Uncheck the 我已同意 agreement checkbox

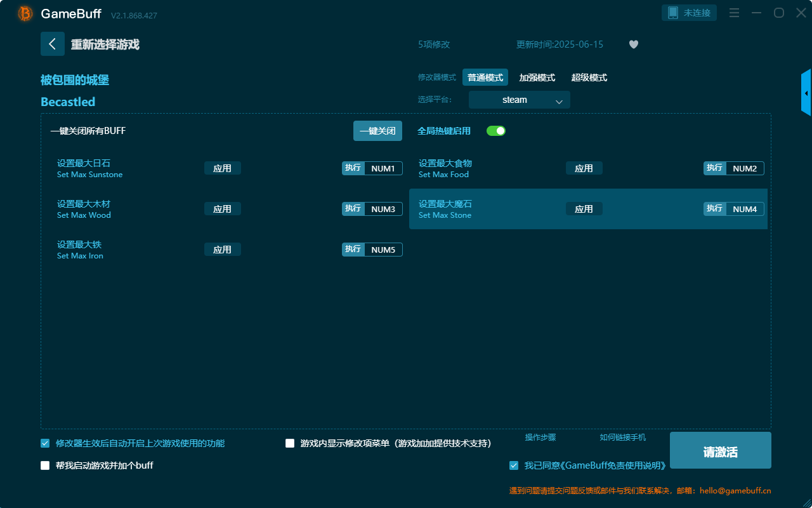click(x=513, y=465)
